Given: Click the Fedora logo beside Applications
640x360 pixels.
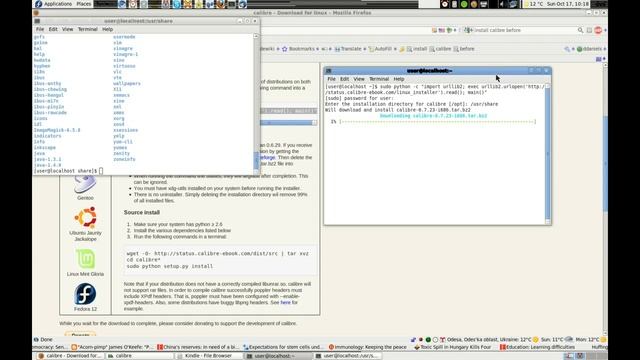Looking at the screenshot, I should [38, 4].
